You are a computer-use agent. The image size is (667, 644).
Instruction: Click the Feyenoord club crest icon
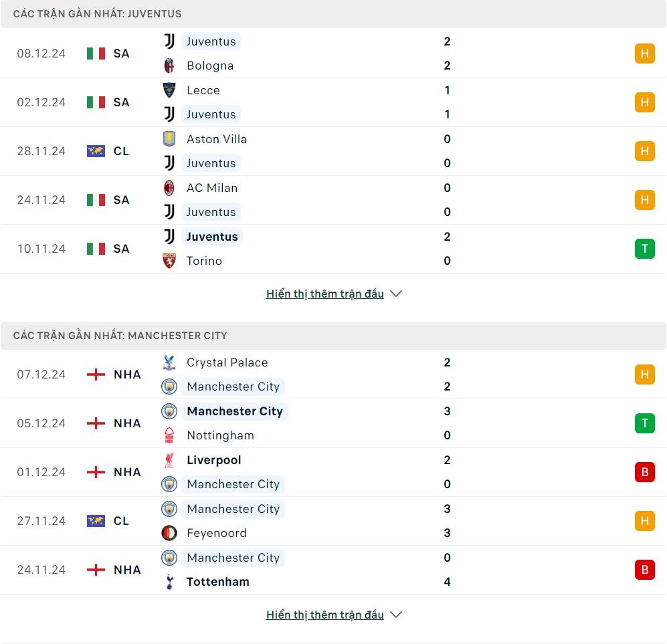pos(169,533)
